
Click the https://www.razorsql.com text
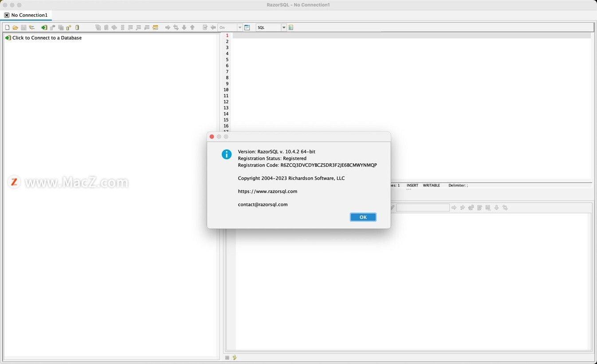pos(267,192)
